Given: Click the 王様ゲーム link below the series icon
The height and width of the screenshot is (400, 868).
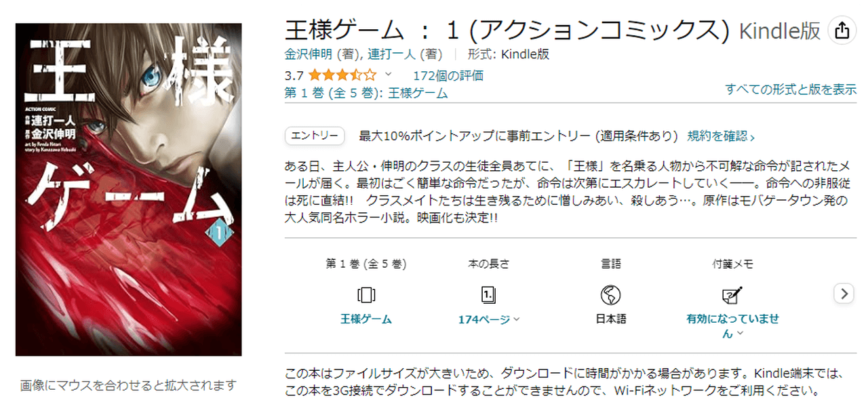Looking at the screenshot, I should coord(366,319).
